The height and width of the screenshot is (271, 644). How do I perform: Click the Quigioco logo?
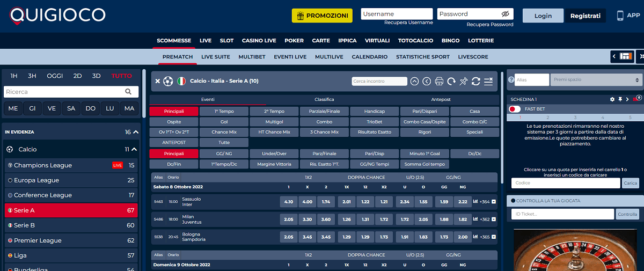tap(57, 16)
